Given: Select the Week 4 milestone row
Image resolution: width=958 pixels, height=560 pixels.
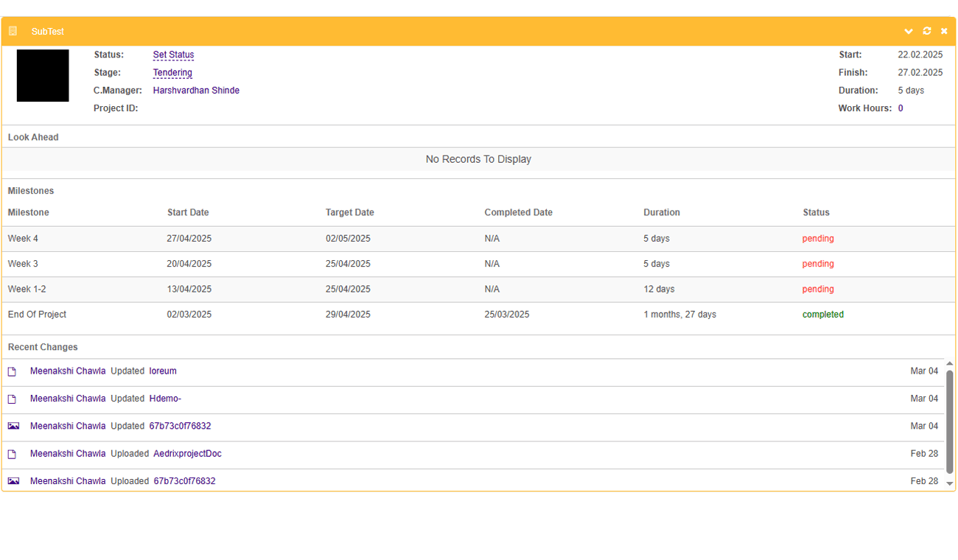Looking at the screenshot, I should tap(23, 239).
